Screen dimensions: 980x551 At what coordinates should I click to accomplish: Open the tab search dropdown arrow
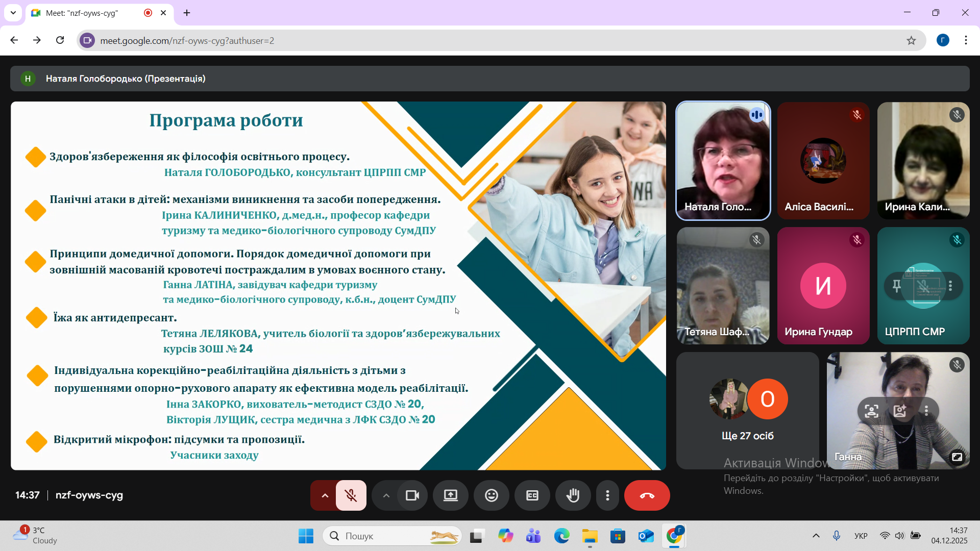[13, 13]
